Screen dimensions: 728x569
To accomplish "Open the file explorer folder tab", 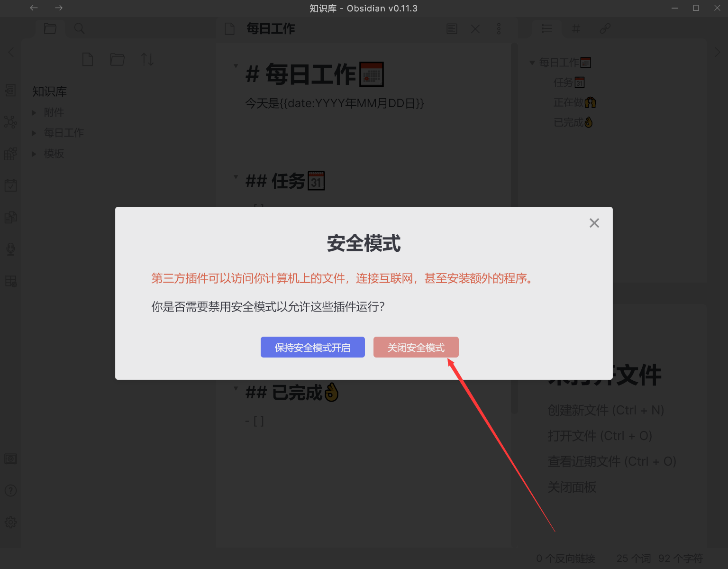I will point(50,28).
